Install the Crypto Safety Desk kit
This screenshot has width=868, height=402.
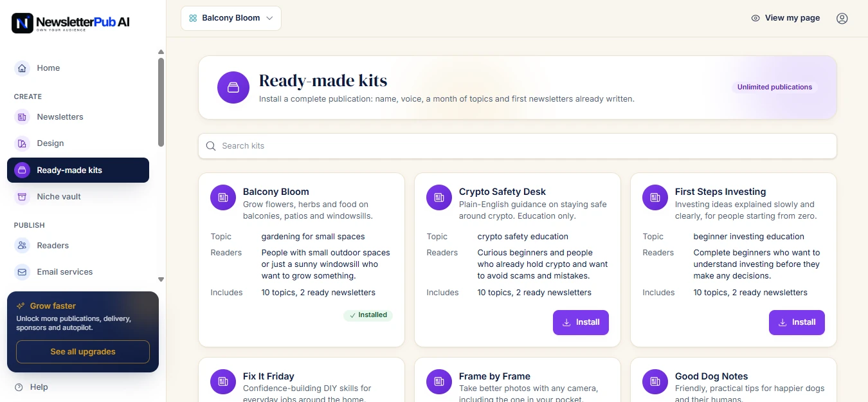(581, 322)
